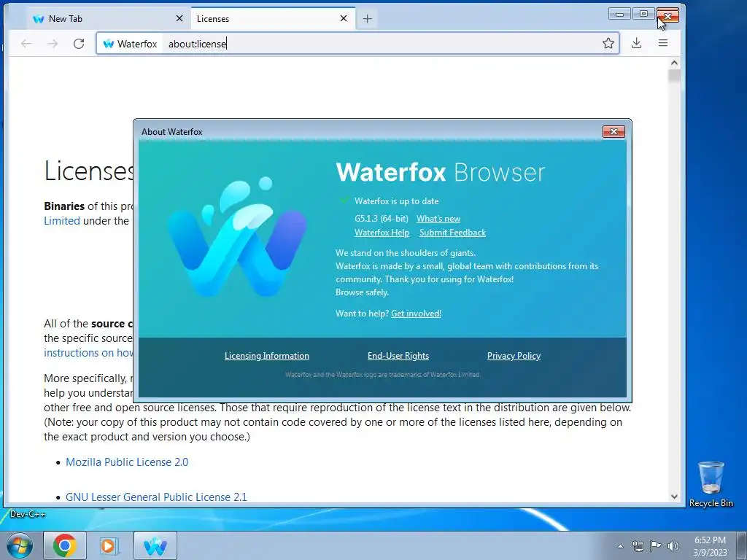Close the Licenses tab
747x560 pixels.
click(344, 18)
